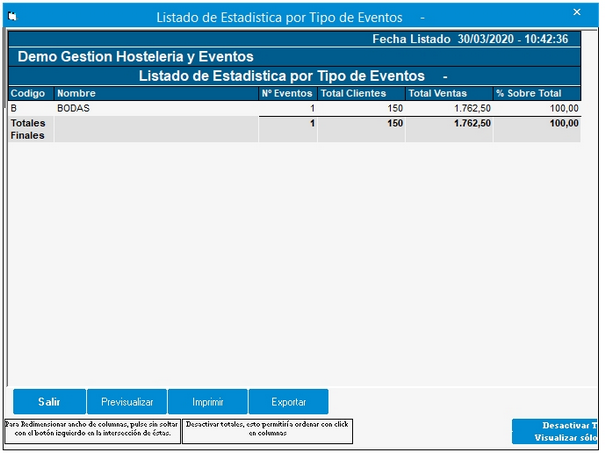
Task: Click the Imprimir button
Action: coord(208,402)
